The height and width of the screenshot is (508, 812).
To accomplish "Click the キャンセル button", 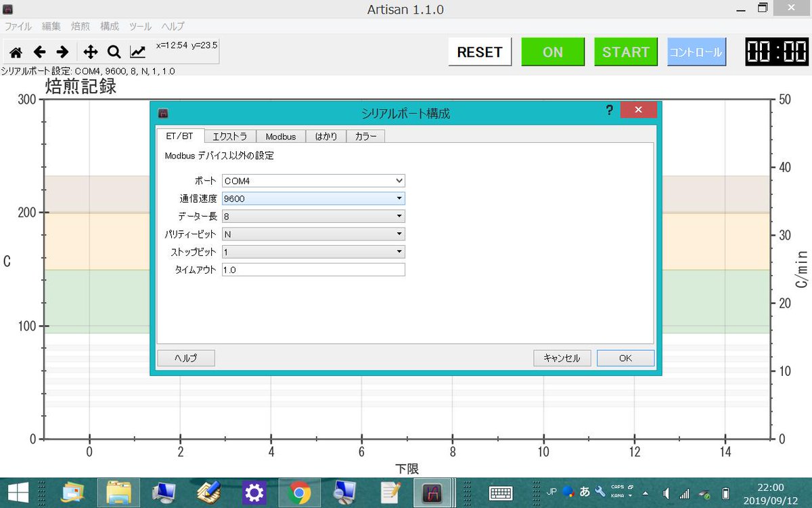I will [562, 358].
